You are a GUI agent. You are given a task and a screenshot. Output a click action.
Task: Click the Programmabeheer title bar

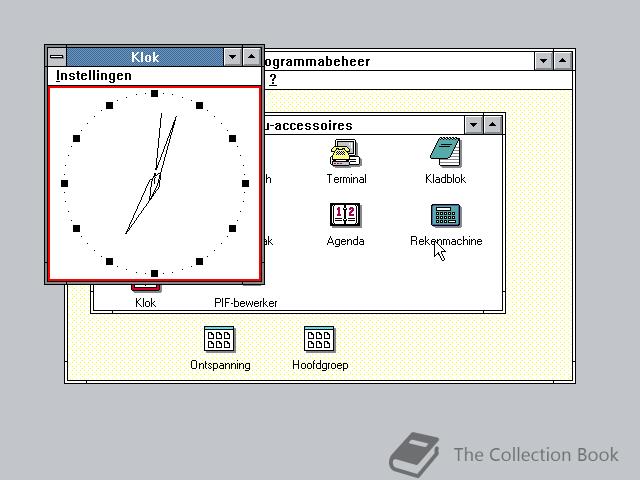point(399,61)
